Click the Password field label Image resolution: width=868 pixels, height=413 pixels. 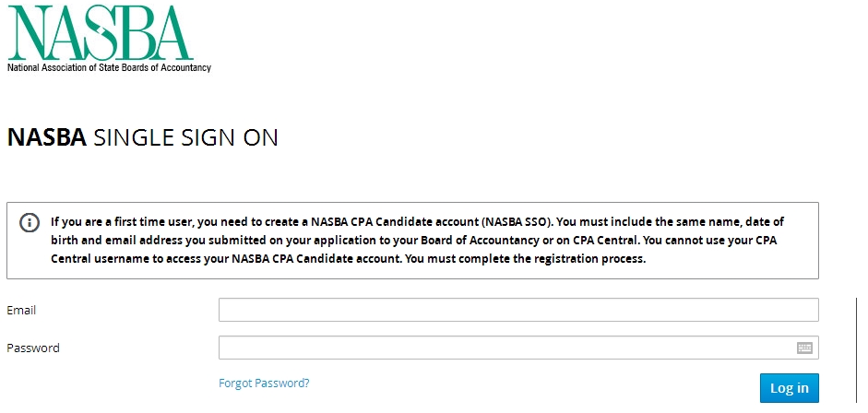pos(33,348)
